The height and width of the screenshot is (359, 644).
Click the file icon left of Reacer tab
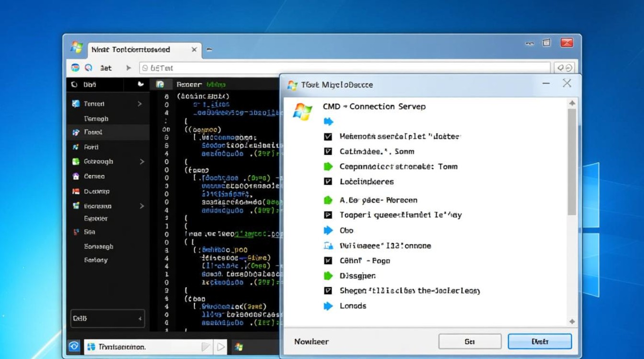[161, 84]
